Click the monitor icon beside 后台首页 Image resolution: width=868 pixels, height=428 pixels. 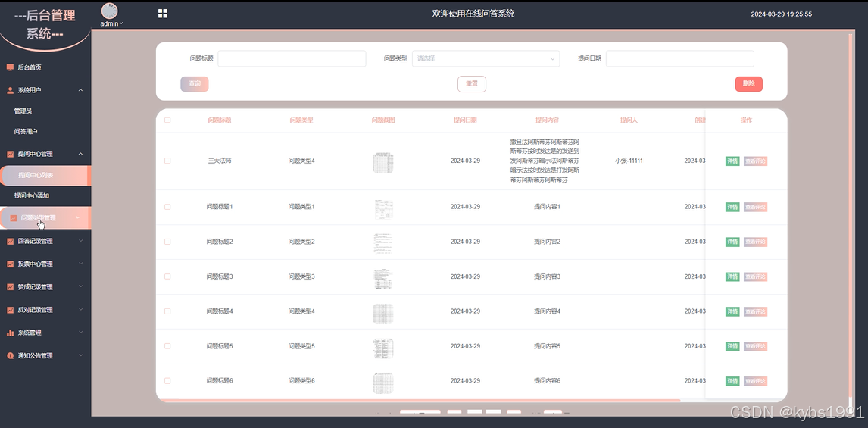pos(10,67)
